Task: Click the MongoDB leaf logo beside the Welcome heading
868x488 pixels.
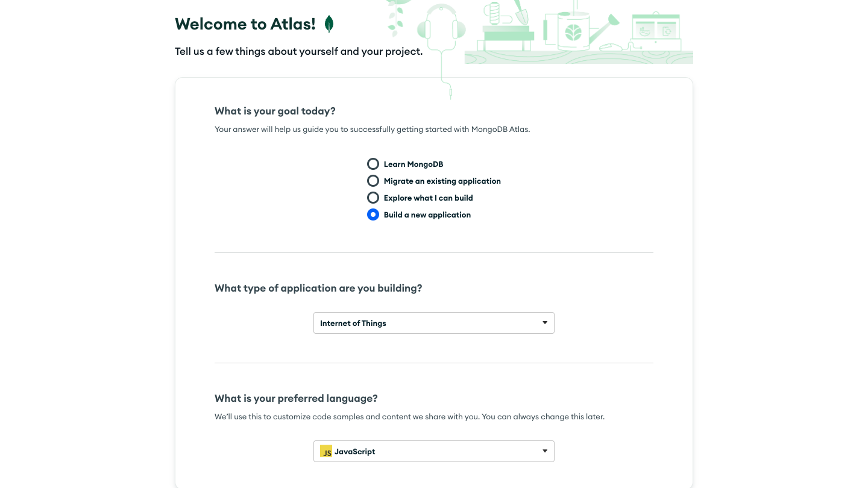Action: [329, 24]
